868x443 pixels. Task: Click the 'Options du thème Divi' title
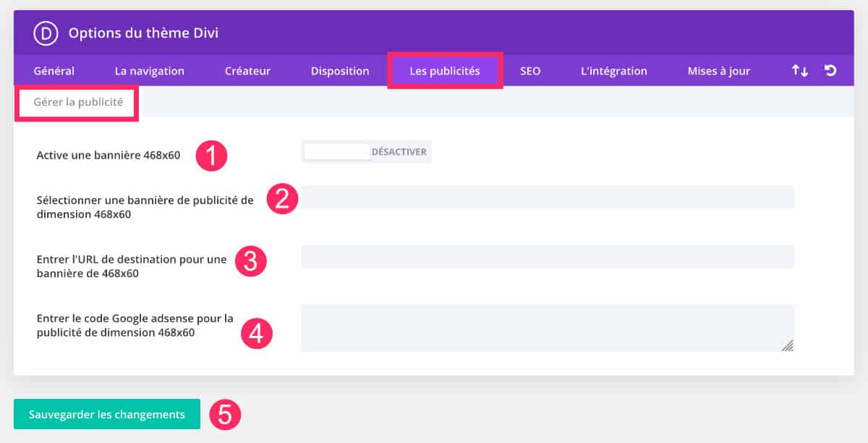click(143, 33)
